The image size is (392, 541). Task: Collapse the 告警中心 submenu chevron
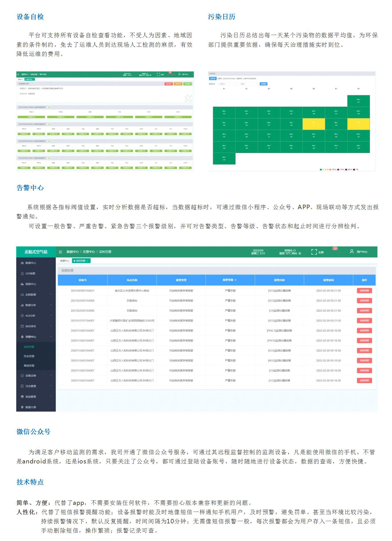coord(51,337)
